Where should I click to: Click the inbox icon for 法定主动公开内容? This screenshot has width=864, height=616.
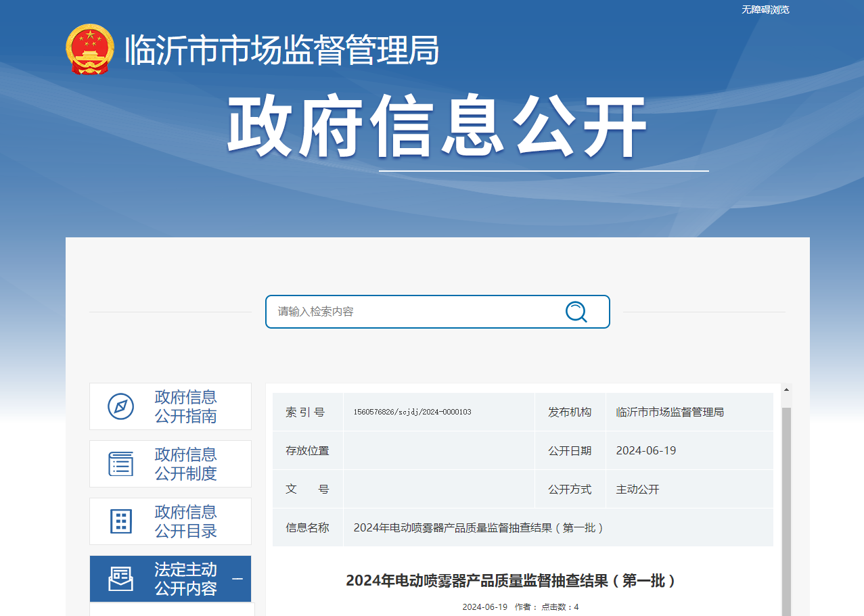120,579
